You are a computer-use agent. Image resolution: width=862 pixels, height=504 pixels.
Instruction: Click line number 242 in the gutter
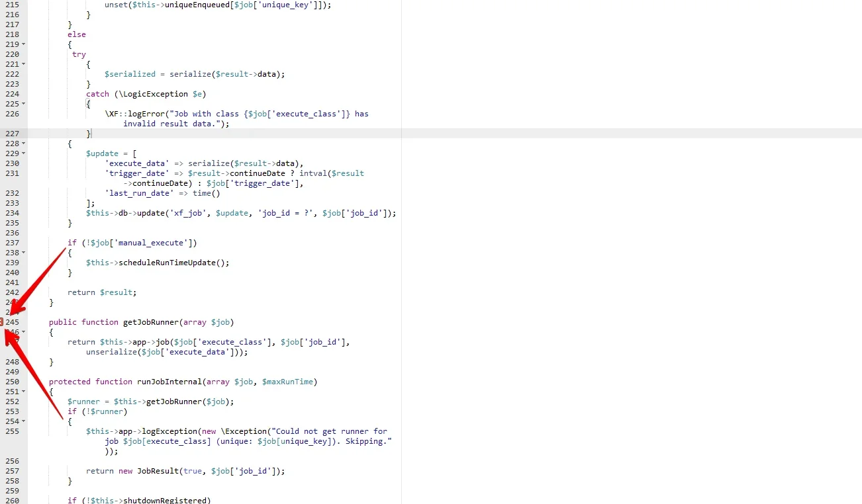[x=12, y=292]
